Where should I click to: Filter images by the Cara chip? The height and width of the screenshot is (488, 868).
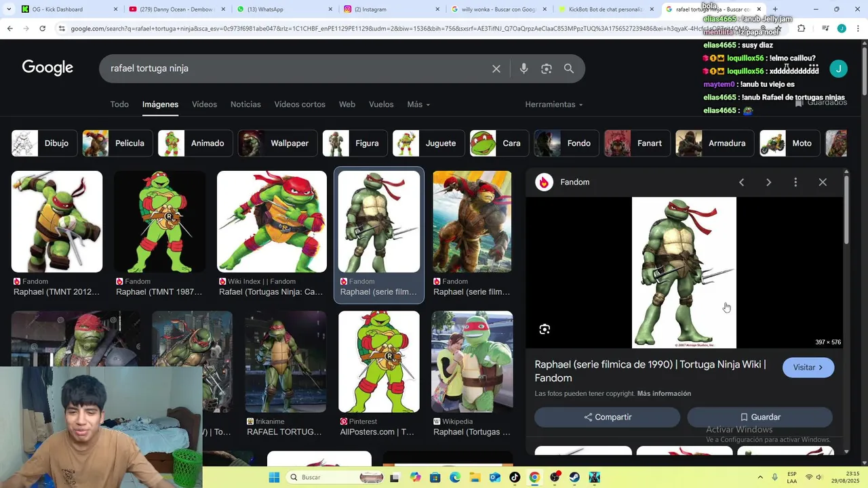point(499,143)
